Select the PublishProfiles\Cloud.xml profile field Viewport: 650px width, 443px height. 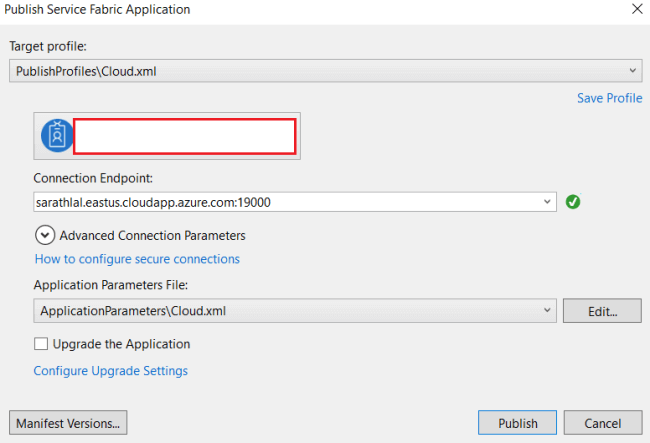320,72
